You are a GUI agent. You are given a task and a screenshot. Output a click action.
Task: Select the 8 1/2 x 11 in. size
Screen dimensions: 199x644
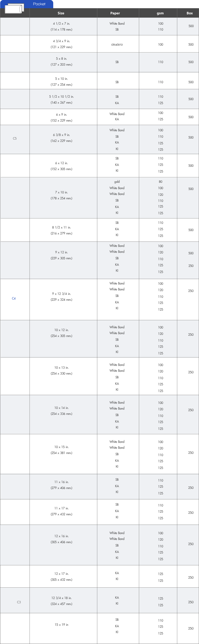pos(61,228)
